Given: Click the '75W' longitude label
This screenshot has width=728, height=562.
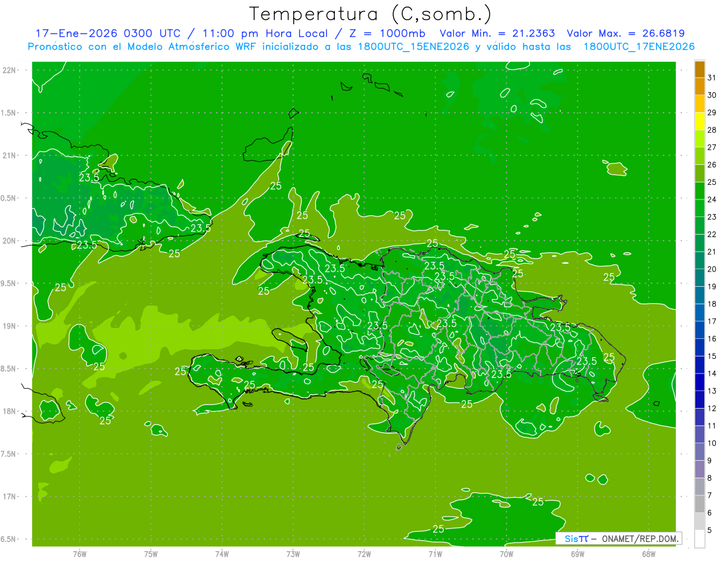Looking at the screenshot, I should 150,554.
